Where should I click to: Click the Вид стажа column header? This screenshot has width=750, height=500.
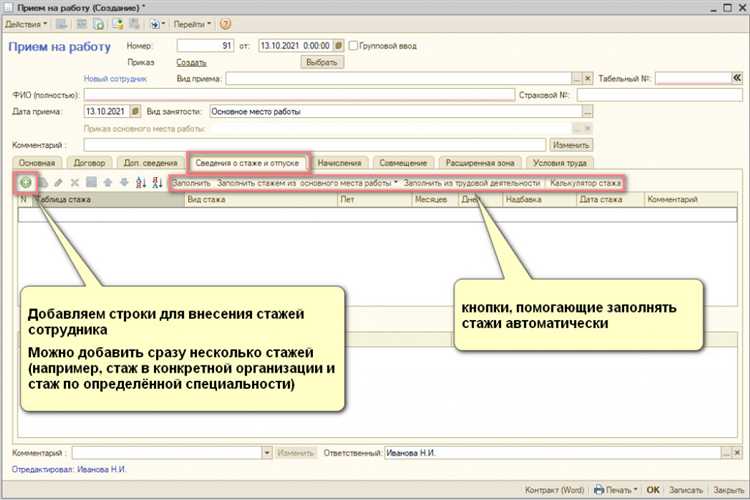pyautogui.click(x=261, y=200)
